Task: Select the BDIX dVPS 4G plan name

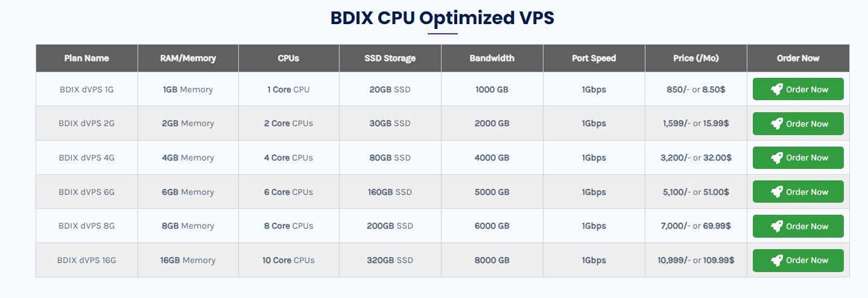Action: (x=87, y=158)
